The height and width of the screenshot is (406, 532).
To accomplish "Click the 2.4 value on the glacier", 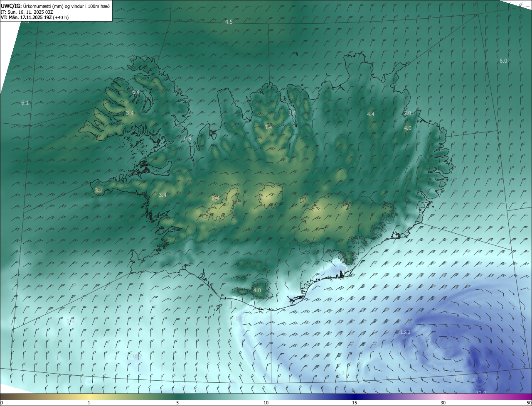I will (216, 198).
